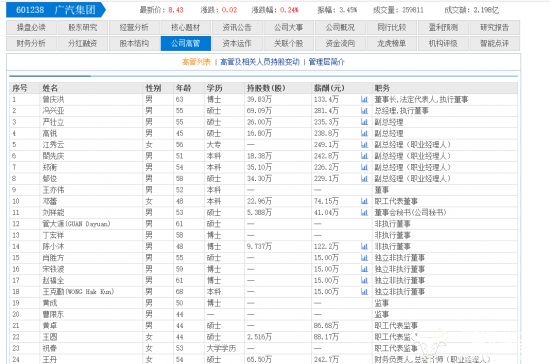The width and height of the screenshot is (550, 364).
Task: Click the 601238 广汽集团 stock title
Action: tap(56, 10)
